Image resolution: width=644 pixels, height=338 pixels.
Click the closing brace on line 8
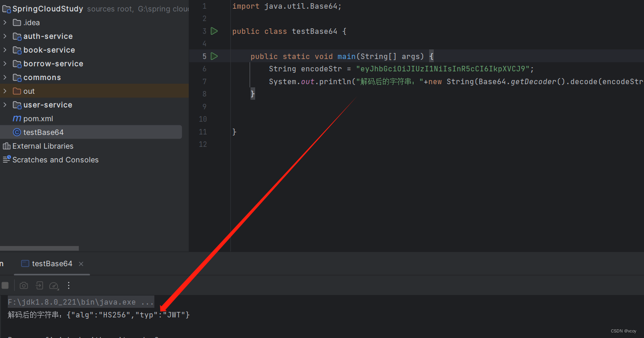(252, 94)
